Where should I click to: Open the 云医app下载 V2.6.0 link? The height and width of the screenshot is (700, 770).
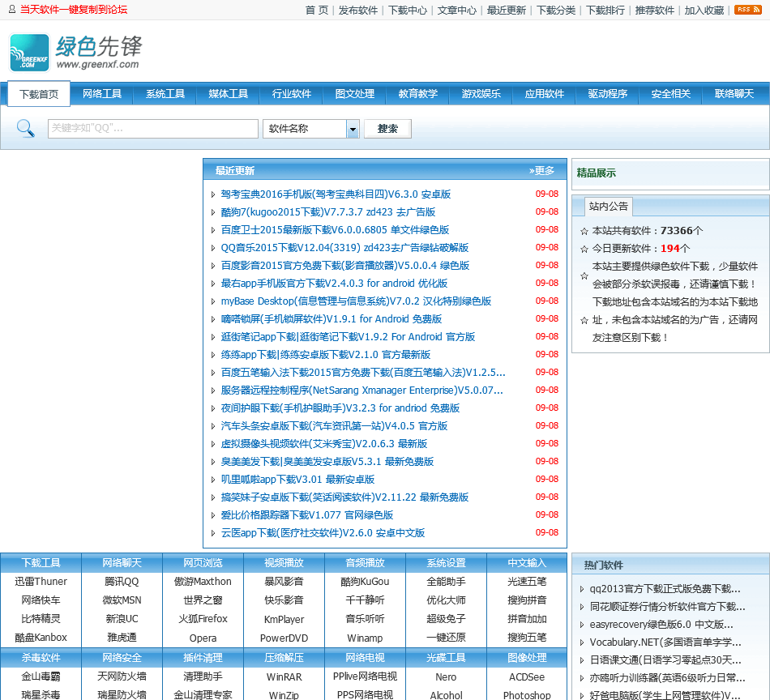(x=323, y=532)
